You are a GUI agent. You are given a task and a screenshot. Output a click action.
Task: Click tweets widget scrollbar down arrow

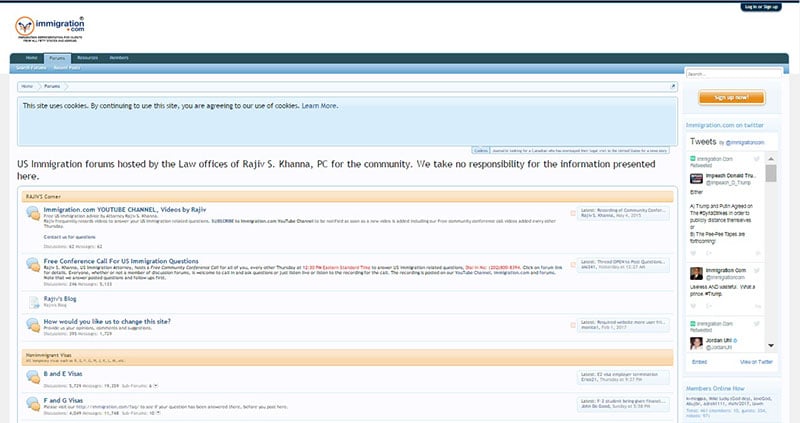pos(771,345)
